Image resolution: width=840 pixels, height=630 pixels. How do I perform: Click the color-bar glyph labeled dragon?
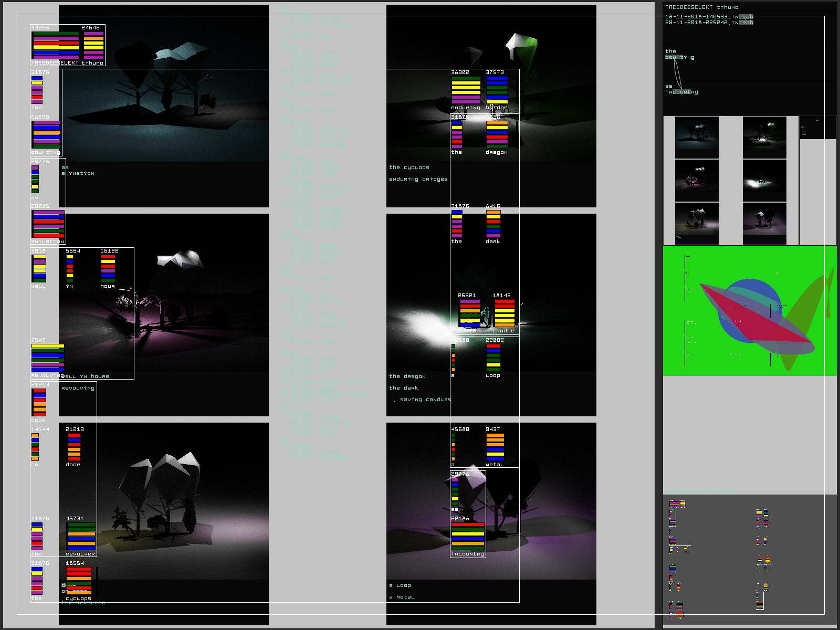point(497,135)
